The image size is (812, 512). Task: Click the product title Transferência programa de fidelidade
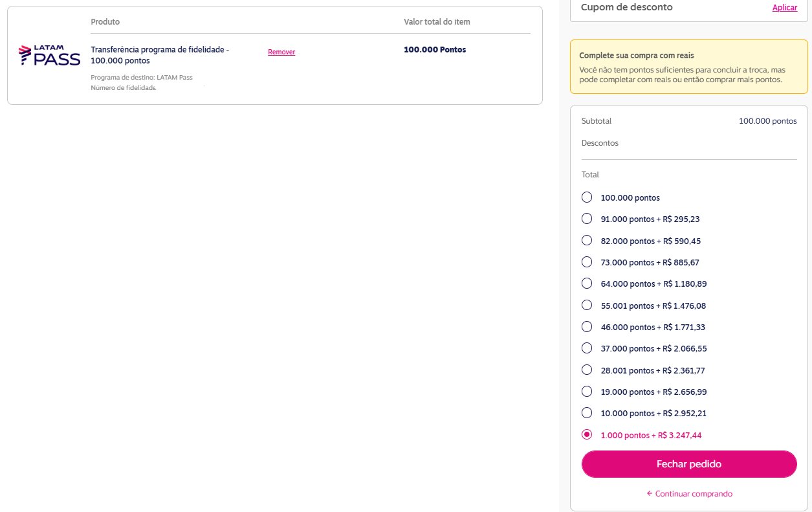[160, 55]
